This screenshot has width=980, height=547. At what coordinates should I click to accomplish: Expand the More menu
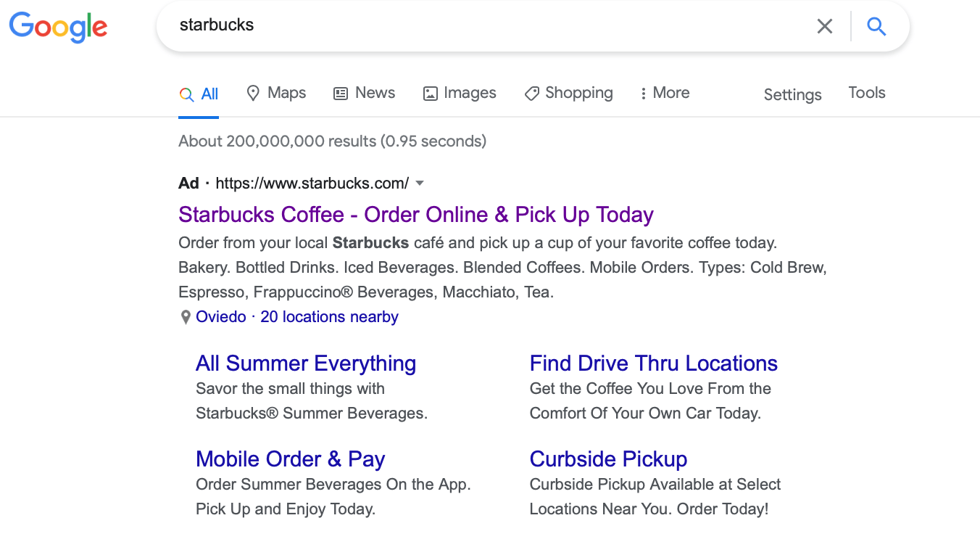[665, 93]
